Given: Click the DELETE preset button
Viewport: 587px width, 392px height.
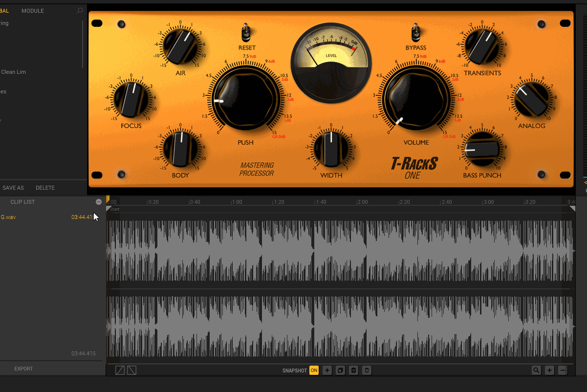Looking at the screenshot, I should point(45,188).
